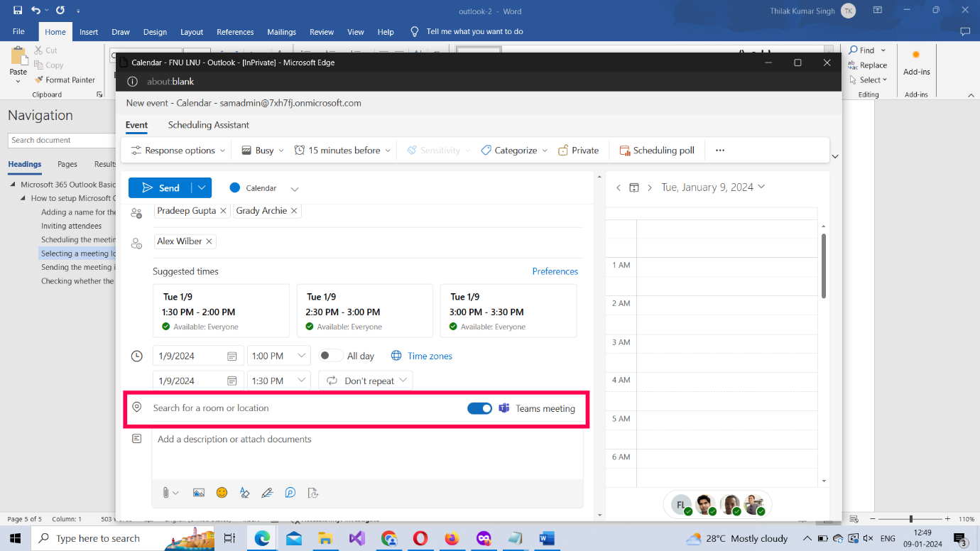The width and height of the screenshot is (980, 551).
Task: Choose the 2:30 PM - 3:00 PM suggested time
Action: pyautogui.click(x=364, y=311)
